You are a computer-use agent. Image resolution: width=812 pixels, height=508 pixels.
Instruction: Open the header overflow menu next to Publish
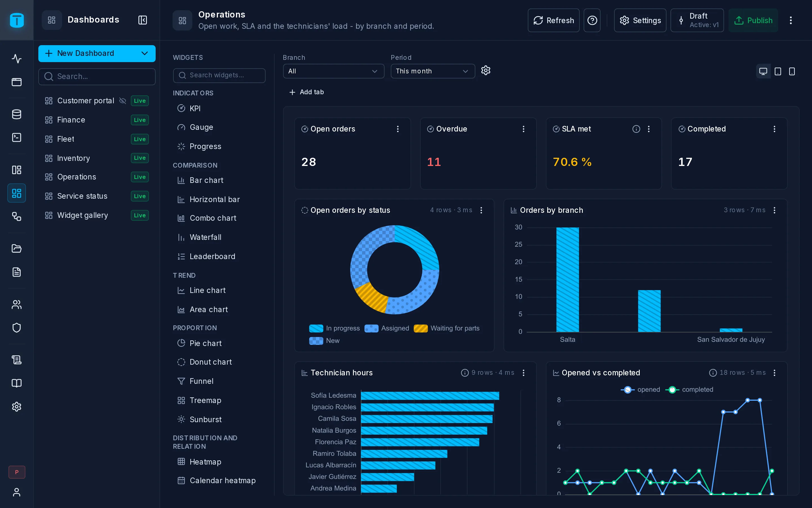[791, 21]
